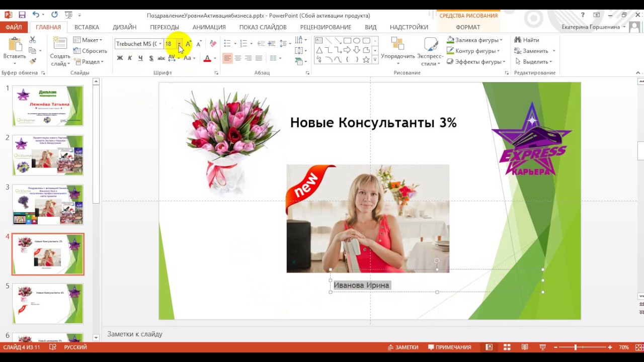Click the zoom slider handle in status bar
Screen dimensions: 644x362
click(575, 347)
